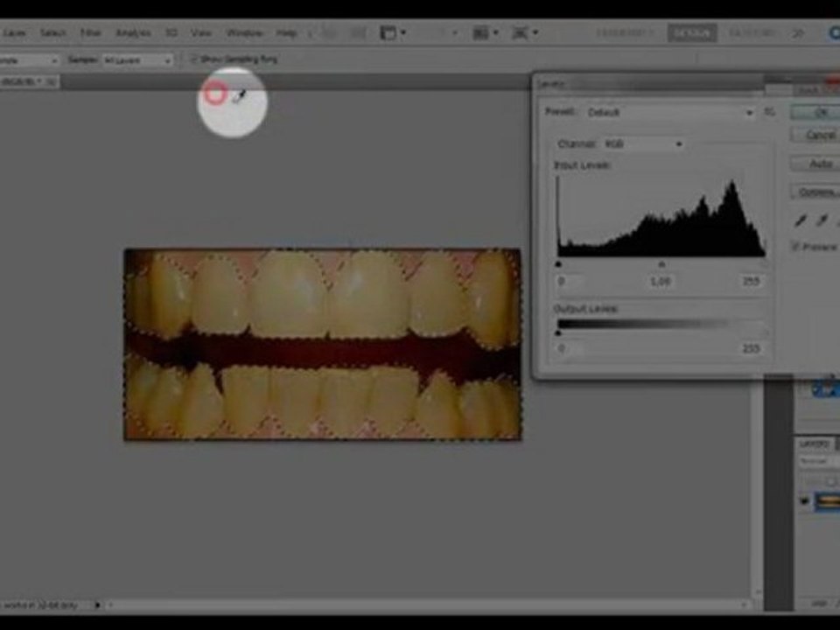Open the Sample All Layers dropdown
This screenshot has height=630, width=840.
pos(137,60)
